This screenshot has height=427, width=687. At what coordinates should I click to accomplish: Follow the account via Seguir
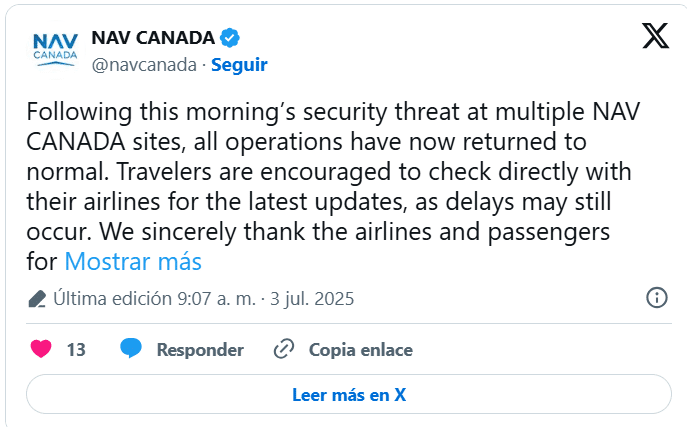pos(238,64)
